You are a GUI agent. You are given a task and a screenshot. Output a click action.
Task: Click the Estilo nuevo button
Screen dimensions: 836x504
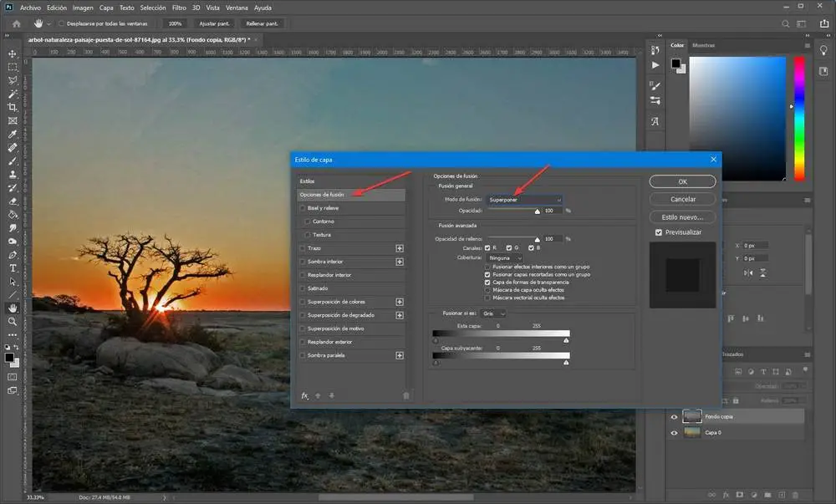coord(682,216)
